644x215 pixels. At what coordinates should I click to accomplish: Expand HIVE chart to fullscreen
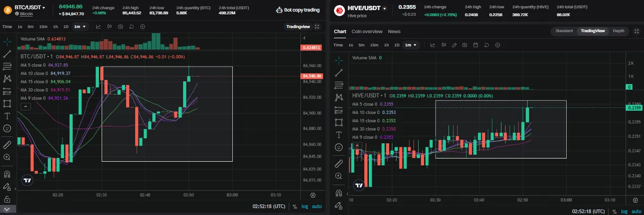(x=637, y=31)
